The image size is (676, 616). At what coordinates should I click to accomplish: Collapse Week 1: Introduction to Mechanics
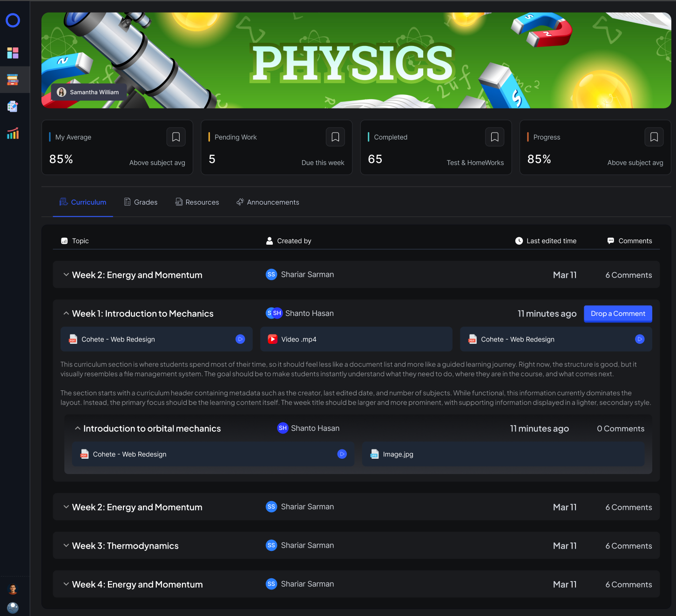pos(66,314)
